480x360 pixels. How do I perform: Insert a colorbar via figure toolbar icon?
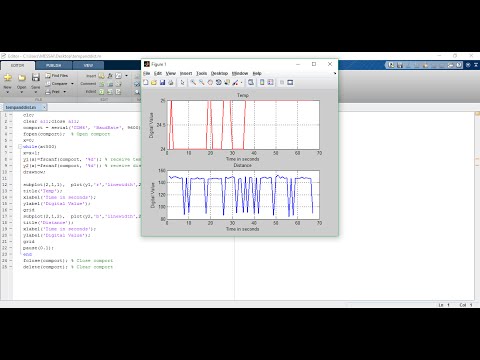click(262, 83)
